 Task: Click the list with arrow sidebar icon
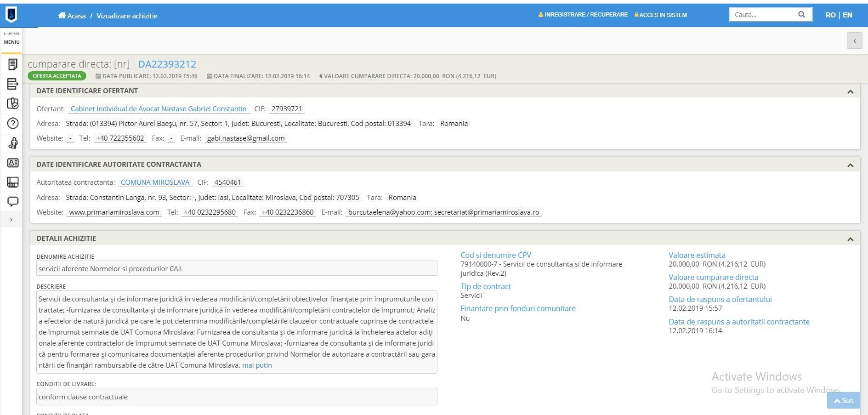(x=13, y=84)
